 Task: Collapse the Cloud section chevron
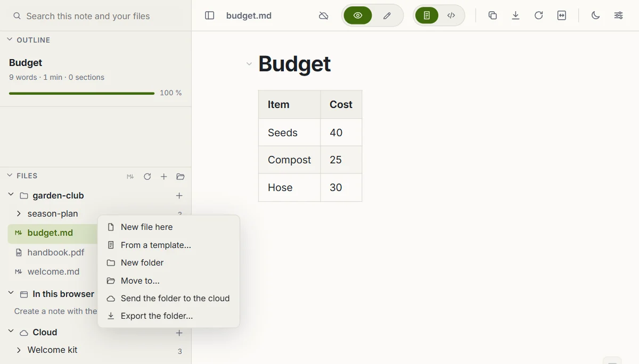pos(11,332)
